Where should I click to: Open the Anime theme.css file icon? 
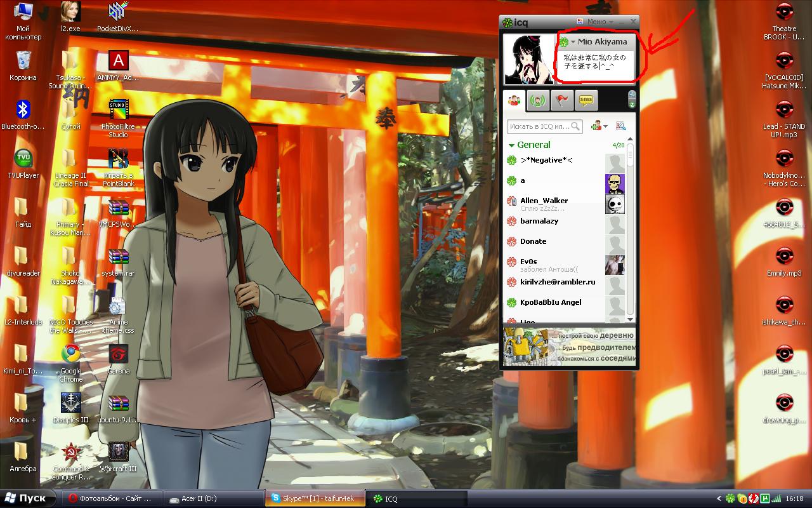[118, 315]
